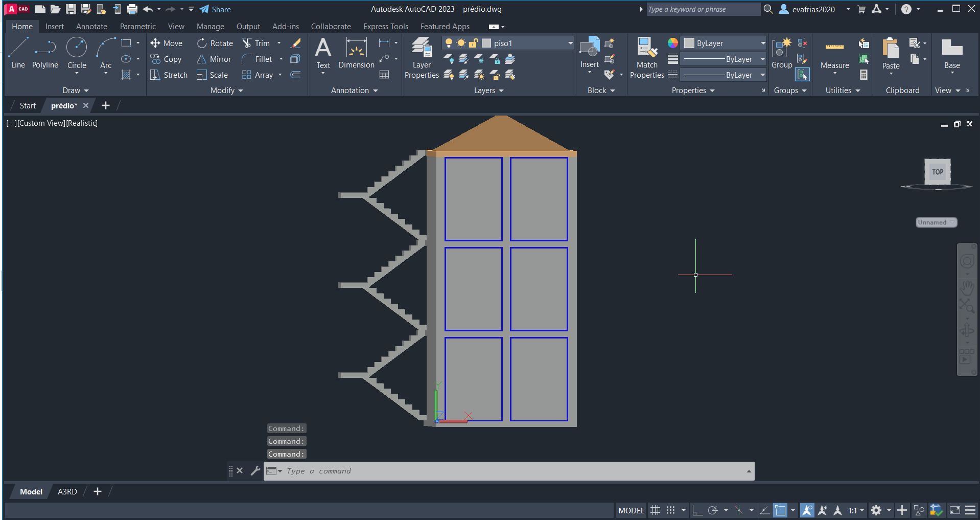
Task: Open the A3RD layout tab
Action: (67, 492)
